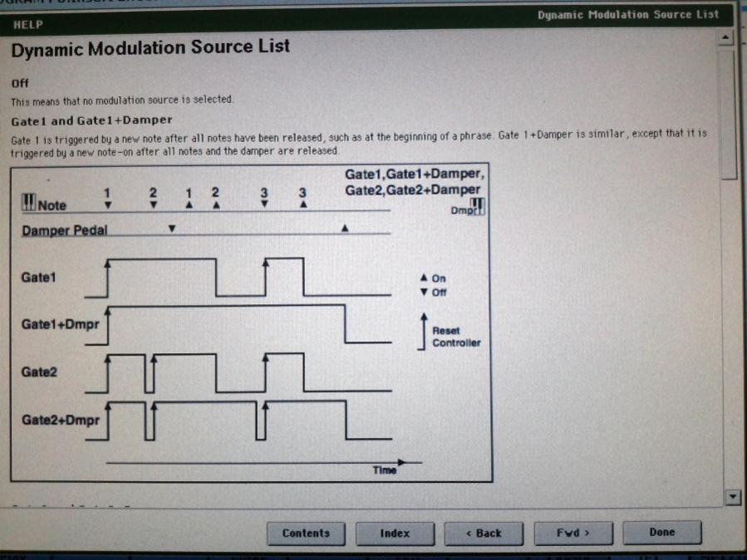Click the On triangle legend icon

click(424, 278)
